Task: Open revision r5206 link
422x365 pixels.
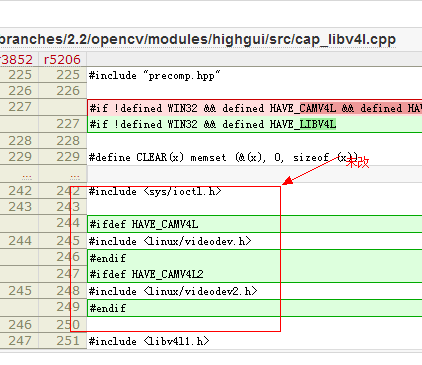Action: coord(62,60)
